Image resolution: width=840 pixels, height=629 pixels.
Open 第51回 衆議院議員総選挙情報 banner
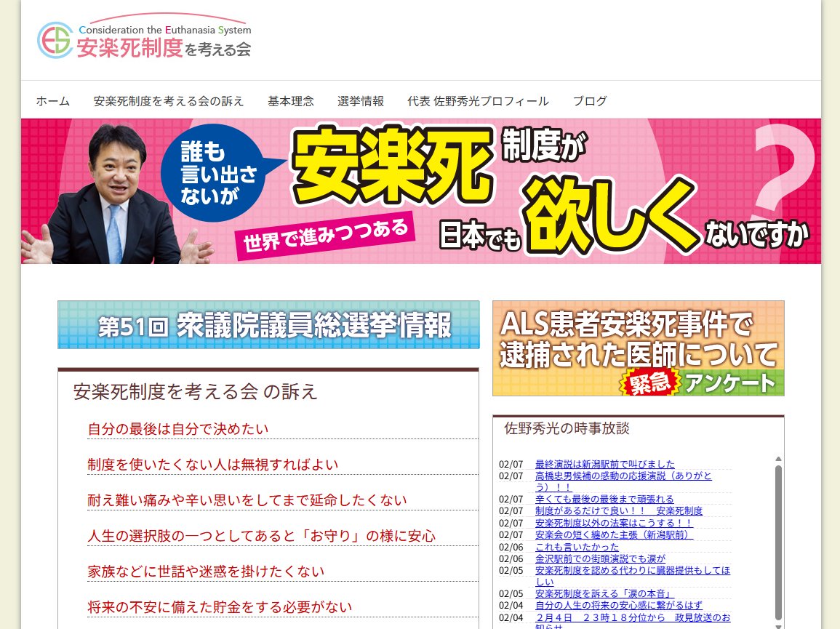pos(268,324)
